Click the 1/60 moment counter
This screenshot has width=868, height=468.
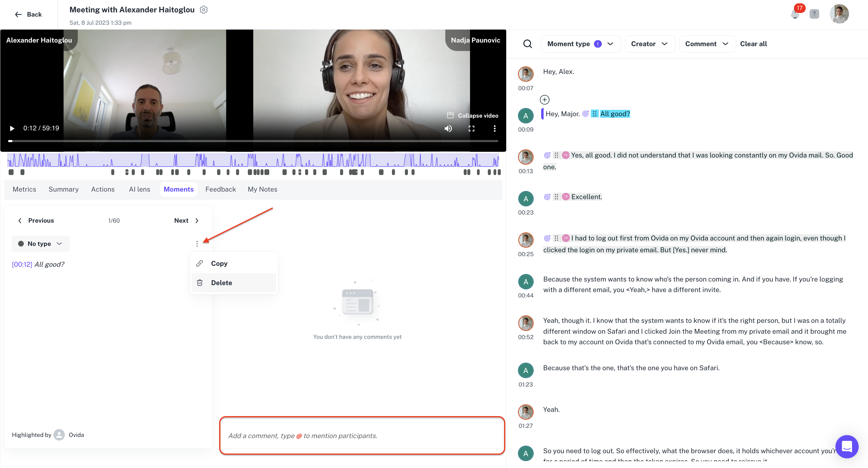pos(114,221)
